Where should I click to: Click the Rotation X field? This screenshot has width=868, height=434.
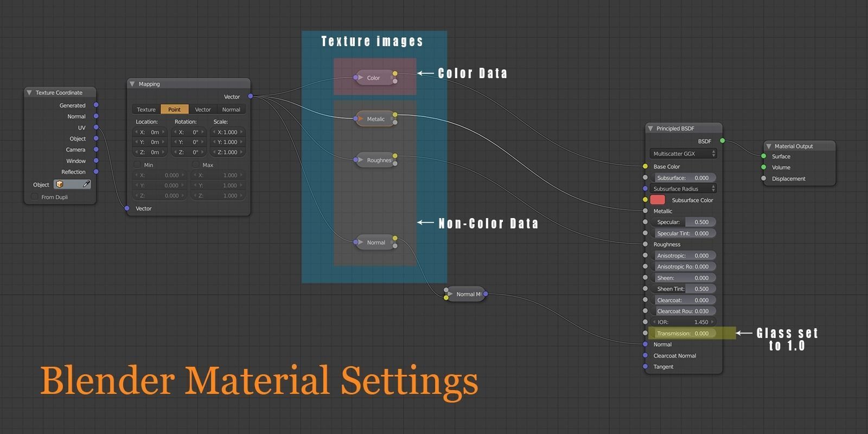(x=189, y=132)
